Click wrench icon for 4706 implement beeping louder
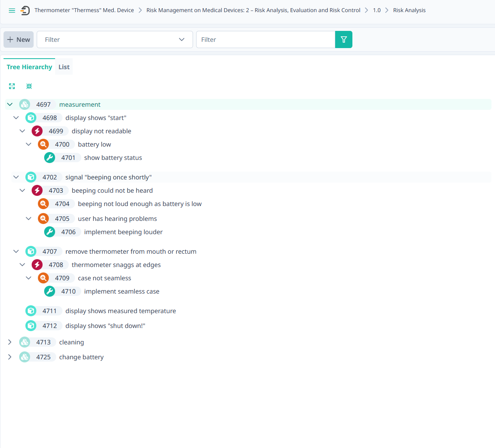Screen dimensions: 495x448 (x=50, y=232)
